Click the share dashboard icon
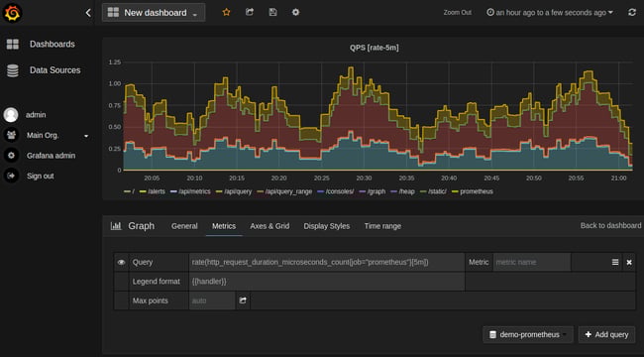The width and height of the screenshot is (644, 357). coord(250,12)
